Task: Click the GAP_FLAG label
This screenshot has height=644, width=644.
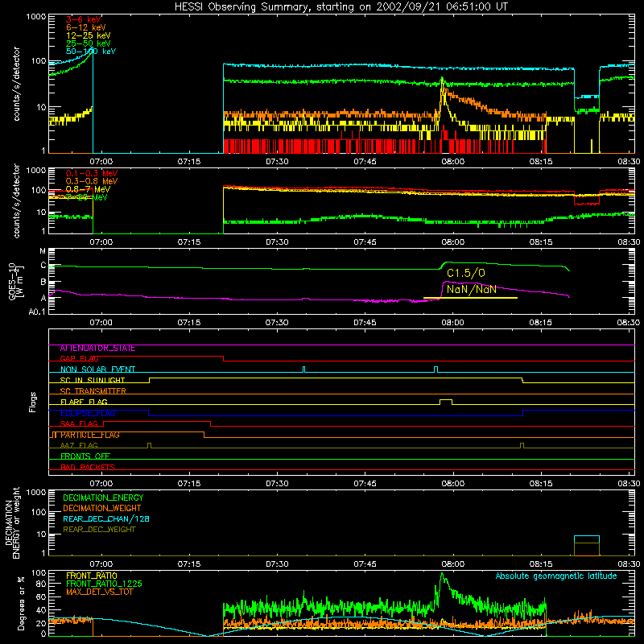Action: click(79, 359)
